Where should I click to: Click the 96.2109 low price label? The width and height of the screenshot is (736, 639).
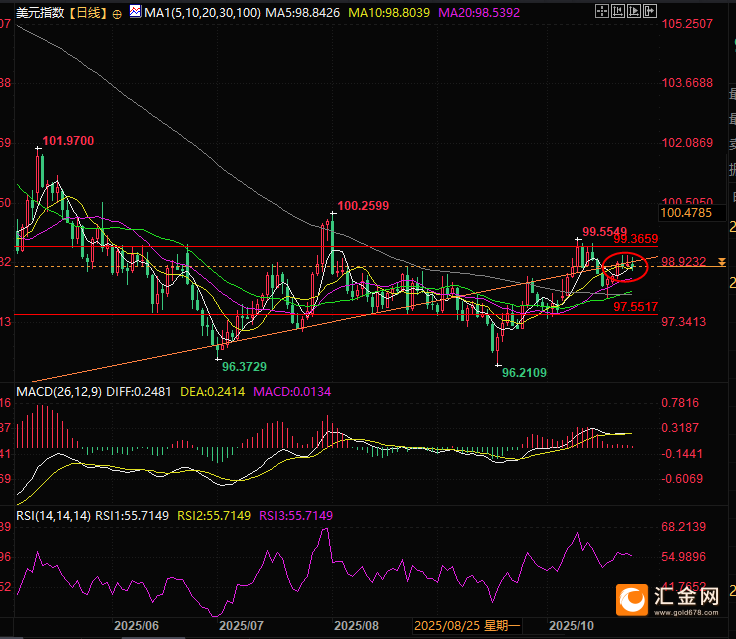coord(524,373)
